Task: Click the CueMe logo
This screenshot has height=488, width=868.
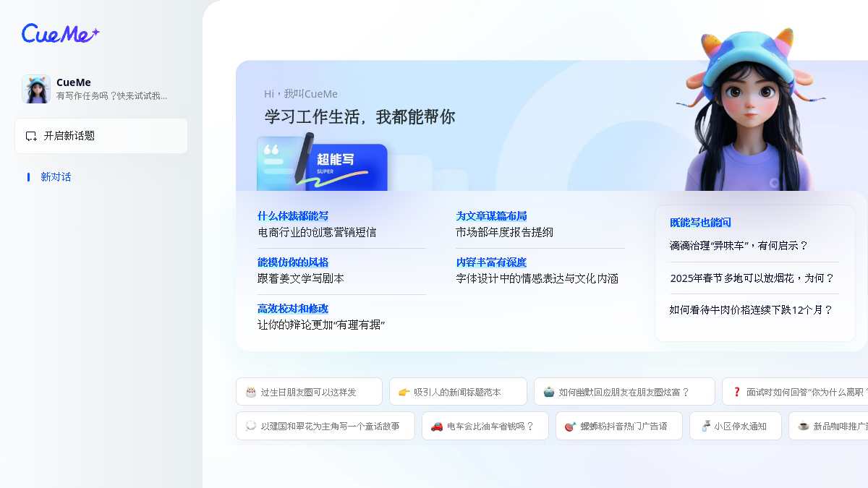Action: click(x=60, y=33)
